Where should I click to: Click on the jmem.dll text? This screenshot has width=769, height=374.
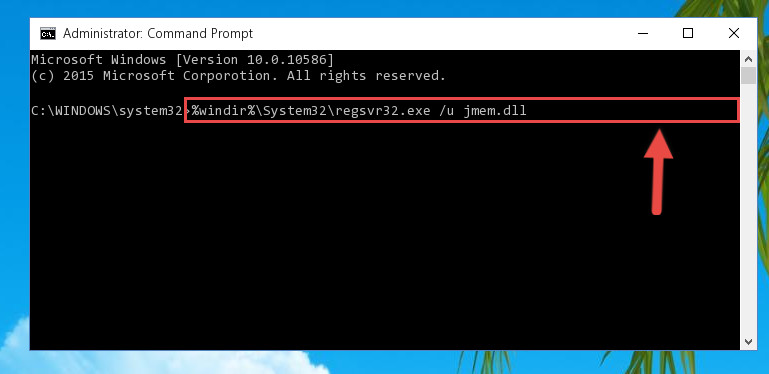495,111
